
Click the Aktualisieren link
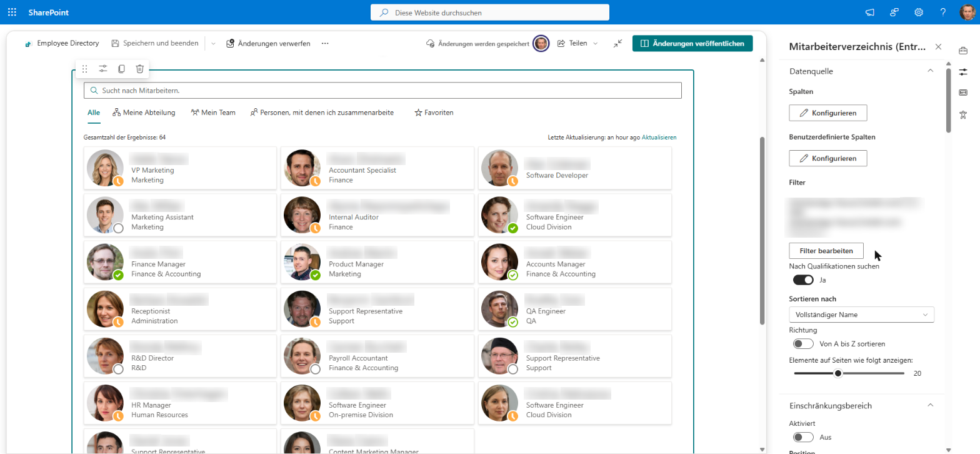point(659,137)
